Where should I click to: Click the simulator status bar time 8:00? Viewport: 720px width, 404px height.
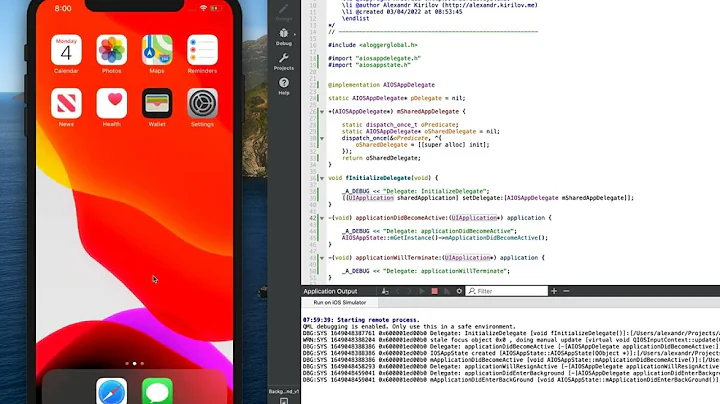[x=63, y=8]
